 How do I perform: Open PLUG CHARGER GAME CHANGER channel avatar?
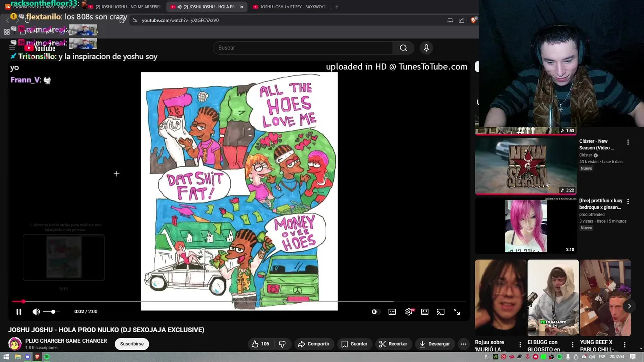(15, 344)
